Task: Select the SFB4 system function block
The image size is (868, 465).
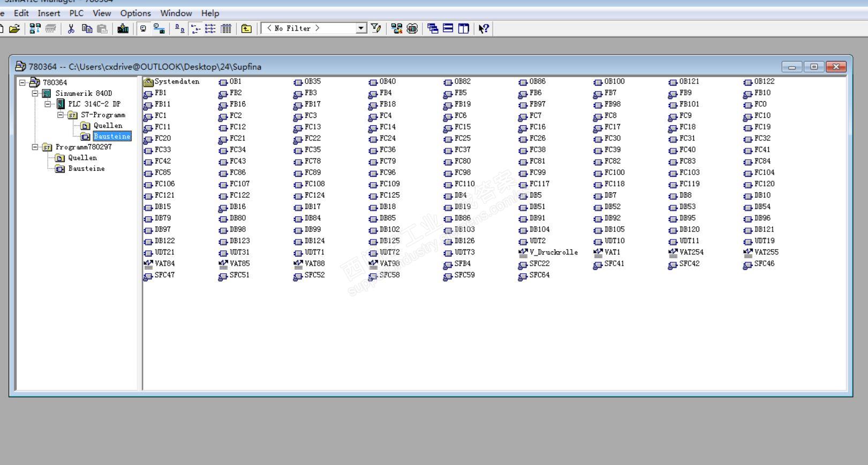Action: (457, 264)
